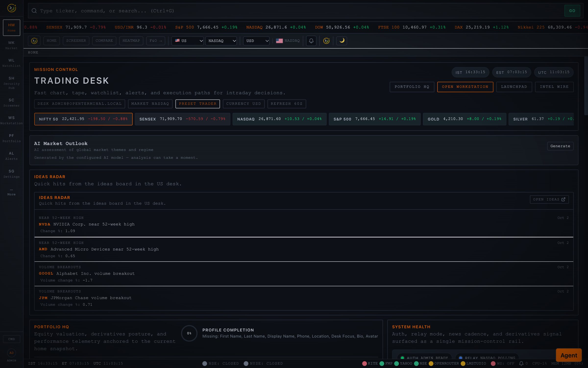The height and width of the screenshot is (368, 588).
Task: Open the F&O menu in the toolbar
Action: pos(156,41)
